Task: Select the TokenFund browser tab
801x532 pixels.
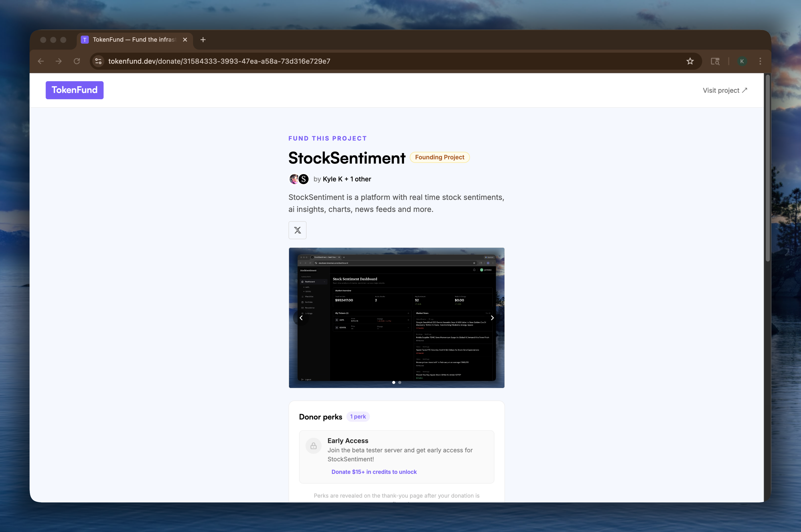Action: coord(132,40)
